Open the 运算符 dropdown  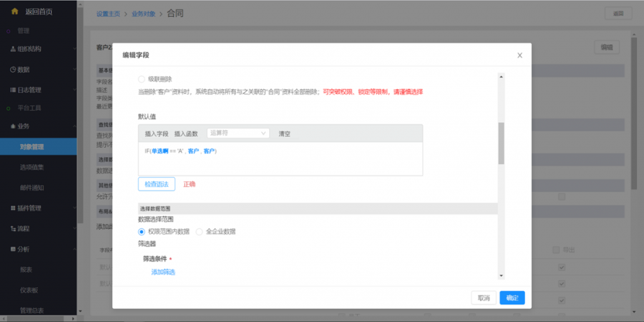(x=238, y=133)
